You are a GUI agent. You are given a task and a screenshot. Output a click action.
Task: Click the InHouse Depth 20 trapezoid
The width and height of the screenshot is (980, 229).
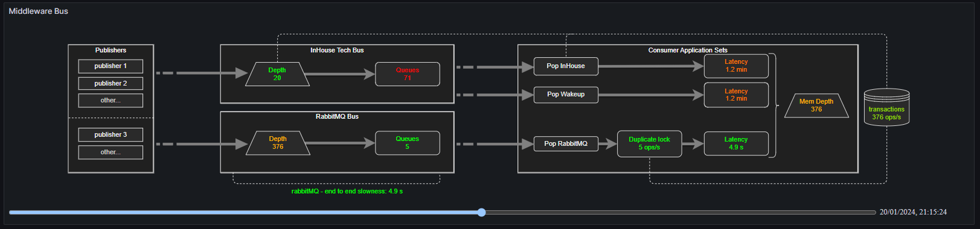point(277,74)
